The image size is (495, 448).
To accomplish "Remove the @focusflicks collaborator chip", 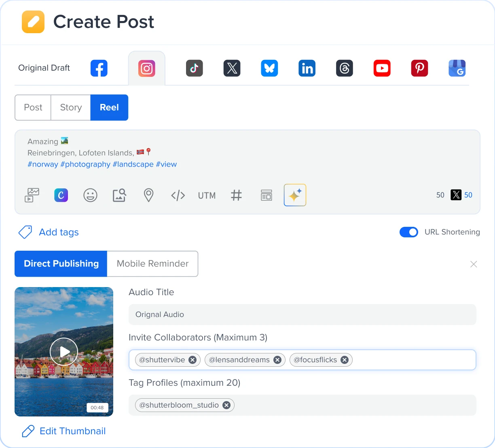I will [x=345, y=359].
